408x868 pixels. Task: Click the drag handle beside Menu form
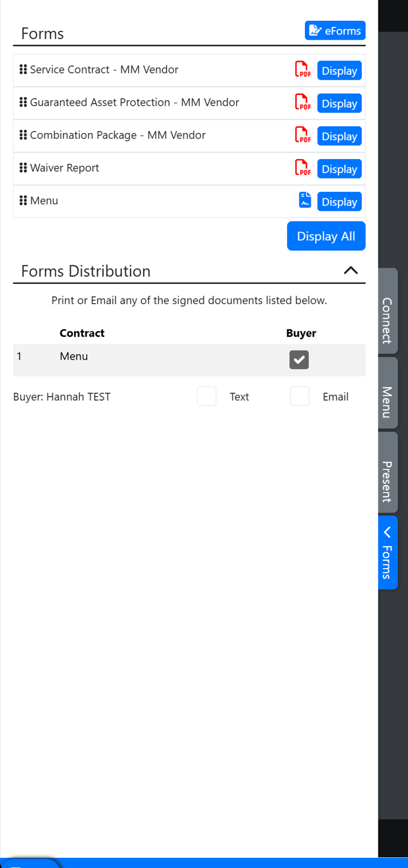click(x=23, y=201)
